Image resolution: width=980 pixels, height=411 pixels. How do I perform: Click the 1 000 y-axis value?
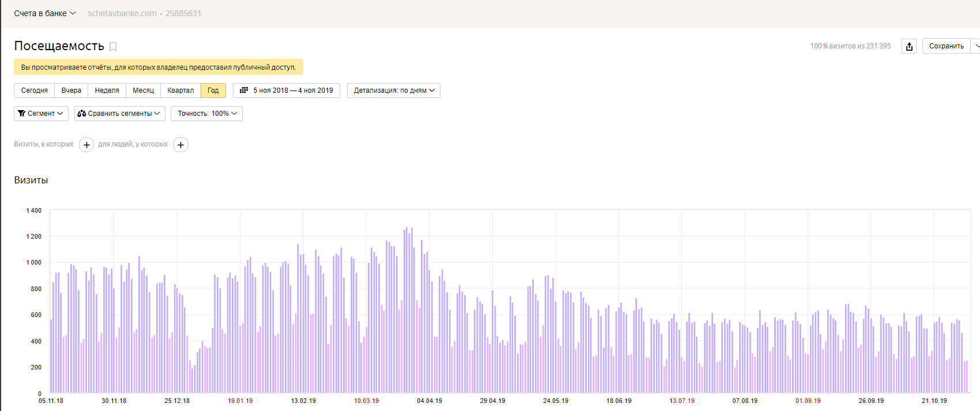[34, 262]
